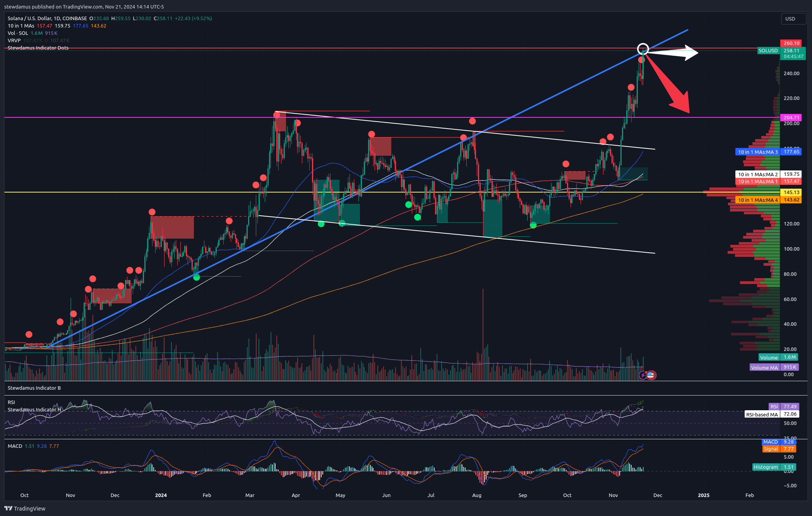Click the RSI pane legend label
The height and width of the screenshot is (516, 812).
(x=11, y=402)
